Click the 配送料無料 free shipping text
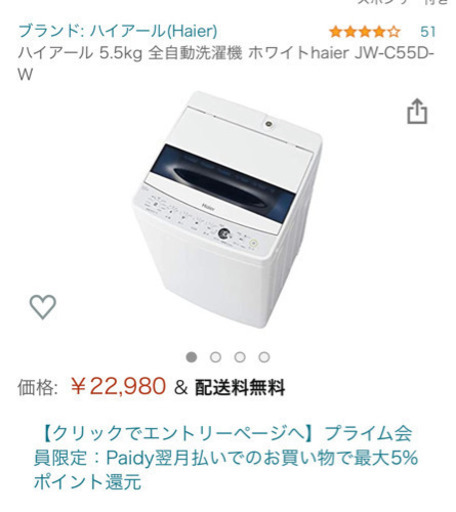The width and height of the screenshot is (456, 512). pyautogui.click(x=240, y=387)
